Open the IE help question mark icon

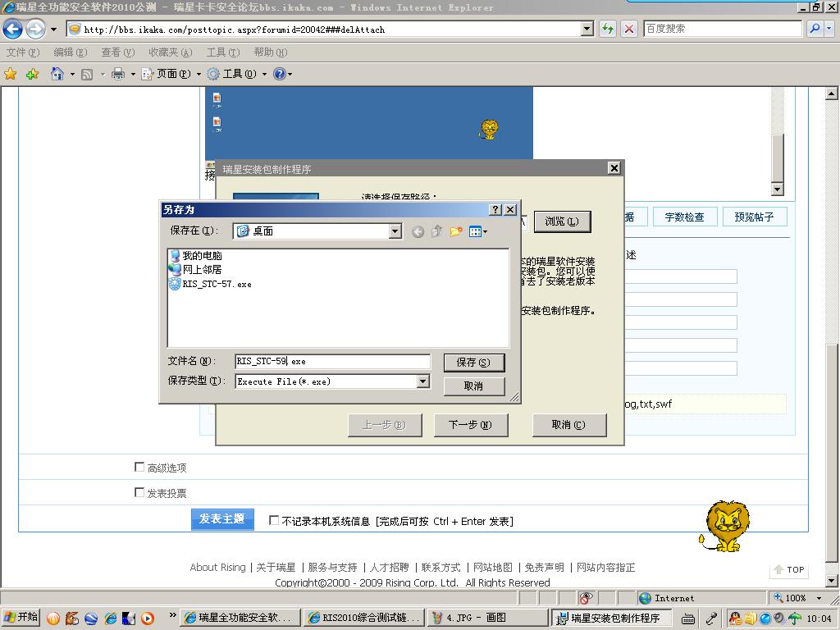280,74
